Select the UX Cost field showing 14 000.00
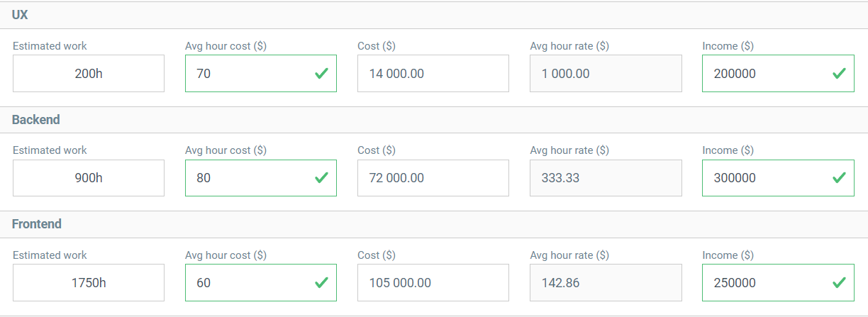Viewport: 868px width, 317px height. click(433, 74)
